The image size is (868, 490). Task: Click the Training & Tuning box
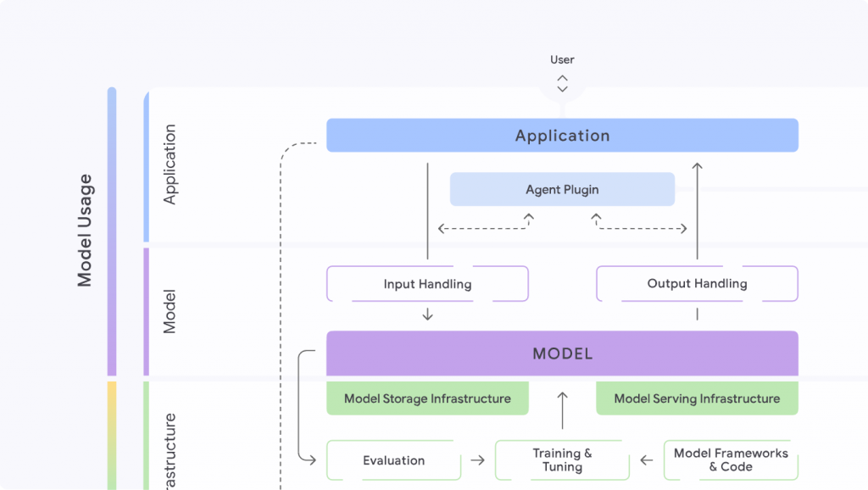coord(561,460)
